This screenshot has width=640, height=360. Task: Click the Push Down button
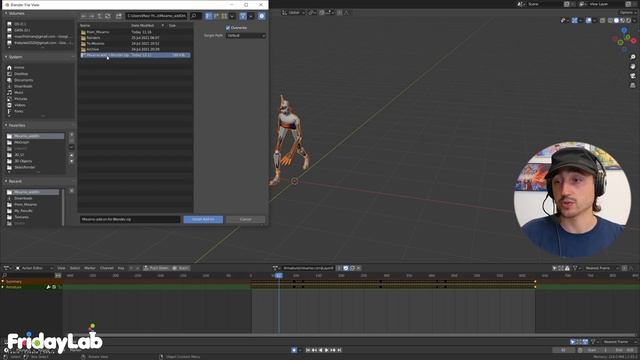(x=156, y=268)
